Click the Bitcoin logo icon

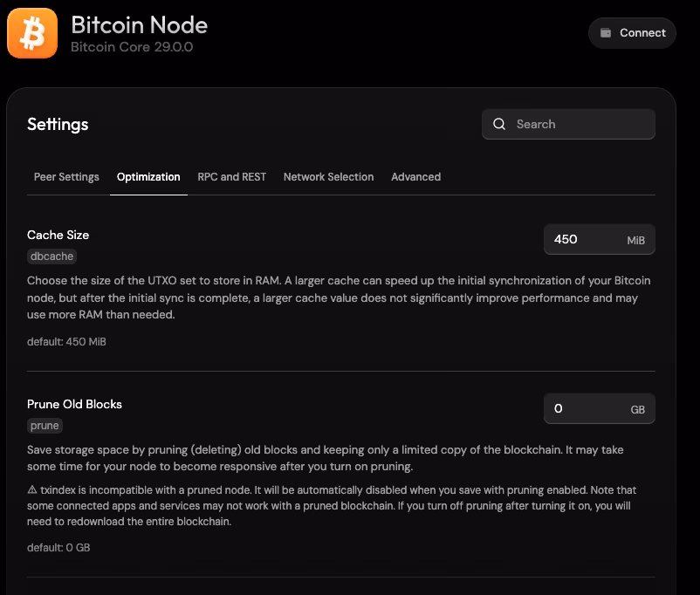[x=31, y=33]
